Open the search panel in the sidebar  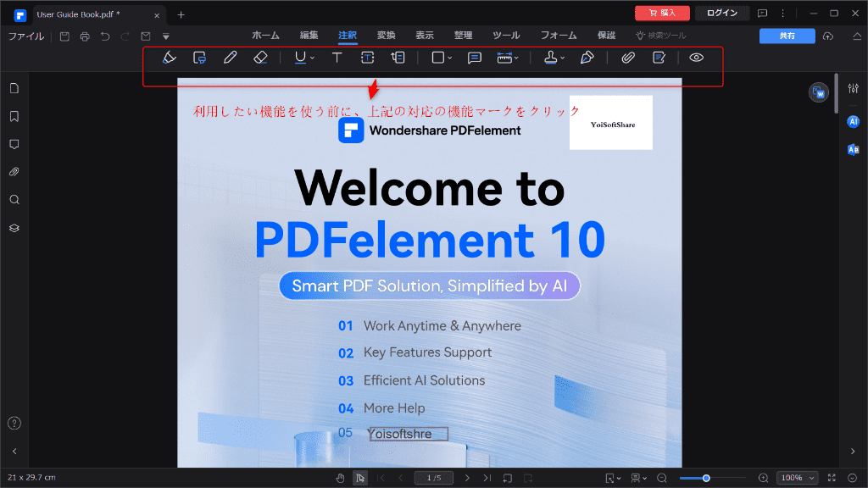14,200
